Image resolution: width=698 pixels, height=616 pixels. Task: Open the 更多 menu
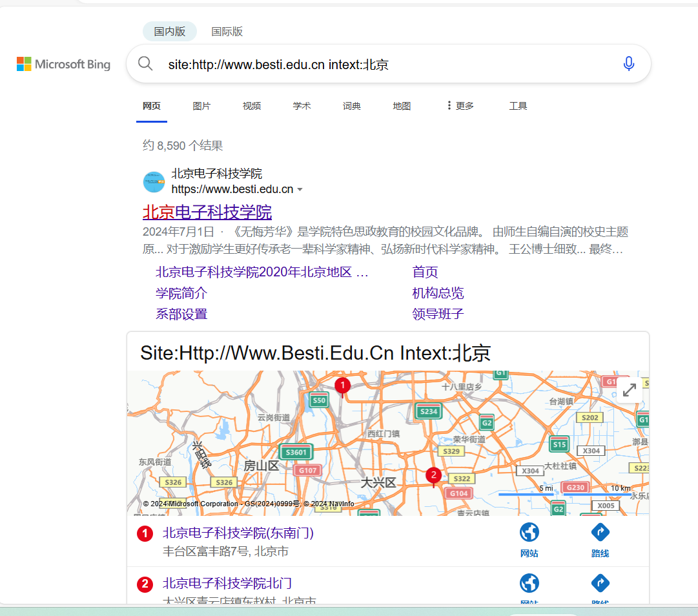click(460, 105)
